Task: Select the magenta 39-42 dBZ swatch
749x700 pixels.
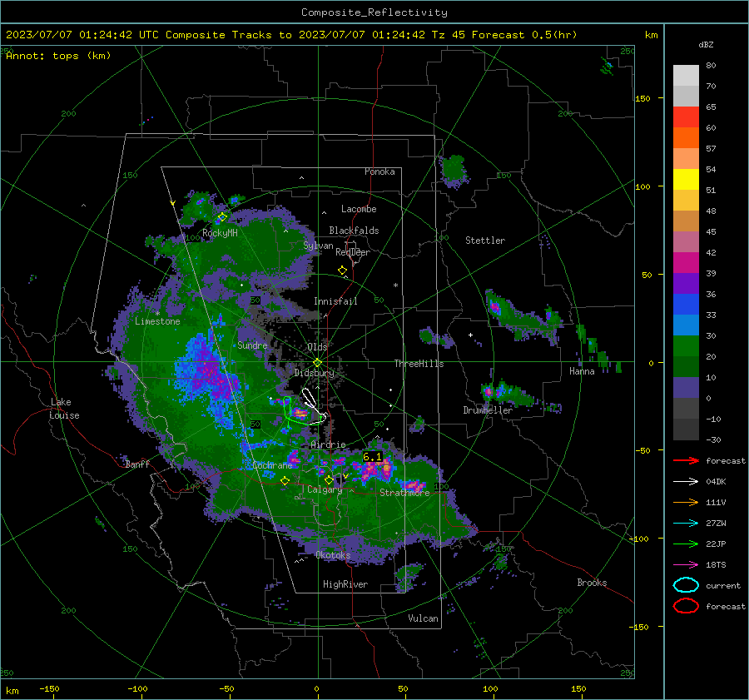Action: pyautogui.click(x=686, y=263)
